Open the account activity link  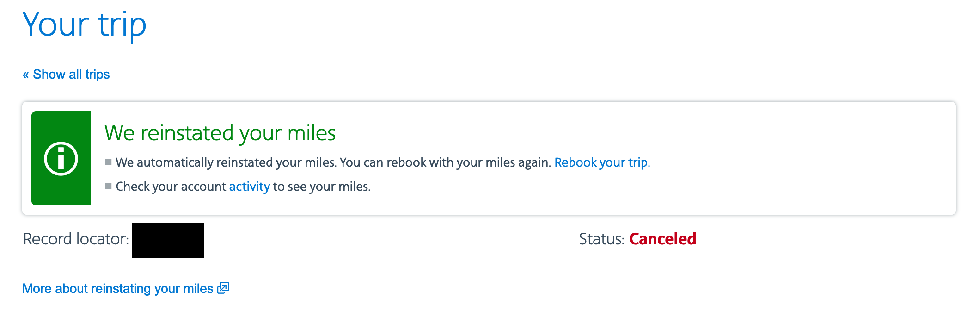[x=249, y=187]
